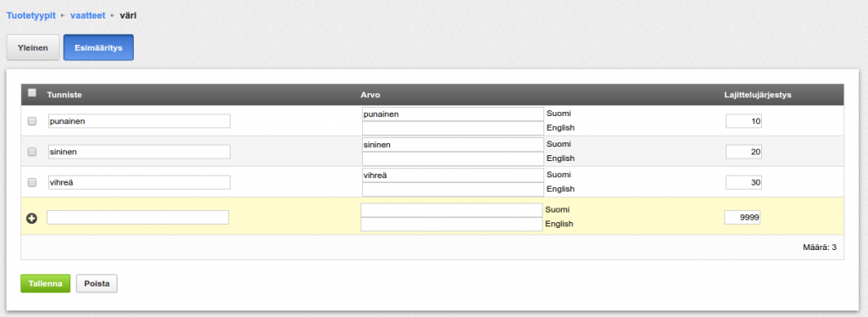Switch to the Yleinen tab
Image resolution: width=868 pixels, height=317 pixels.
click(33, 47)
